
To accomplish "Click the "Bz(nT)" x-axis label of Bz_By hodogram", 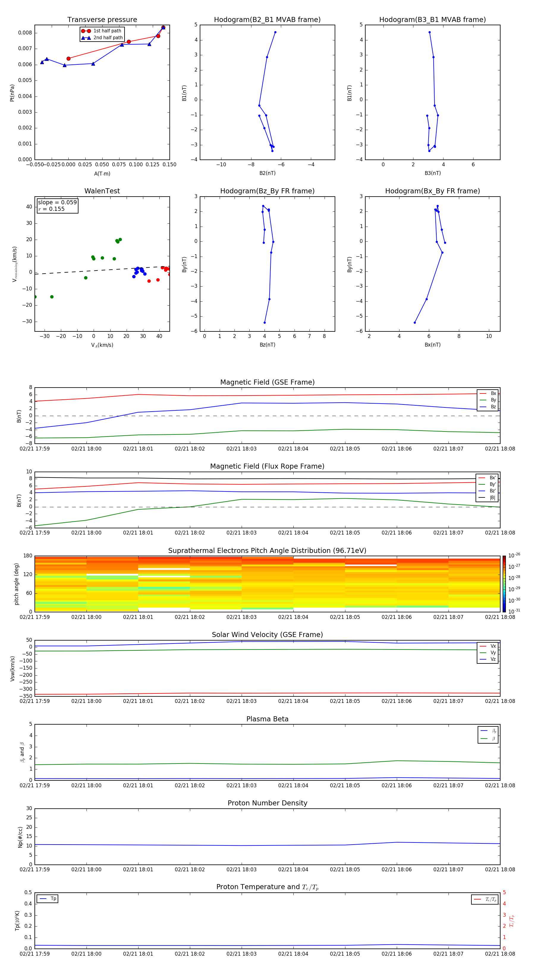I will (267, 345).
